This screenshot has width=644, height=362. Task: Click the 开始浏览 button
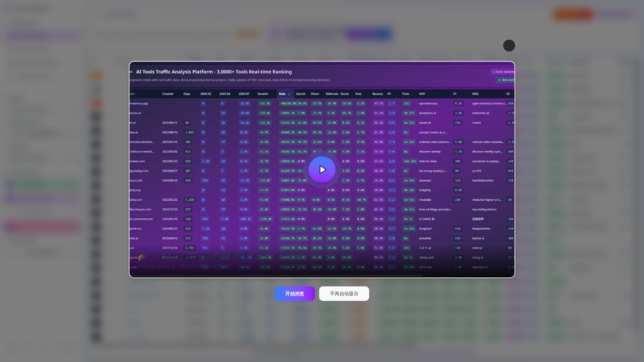[x=295, y=294]
